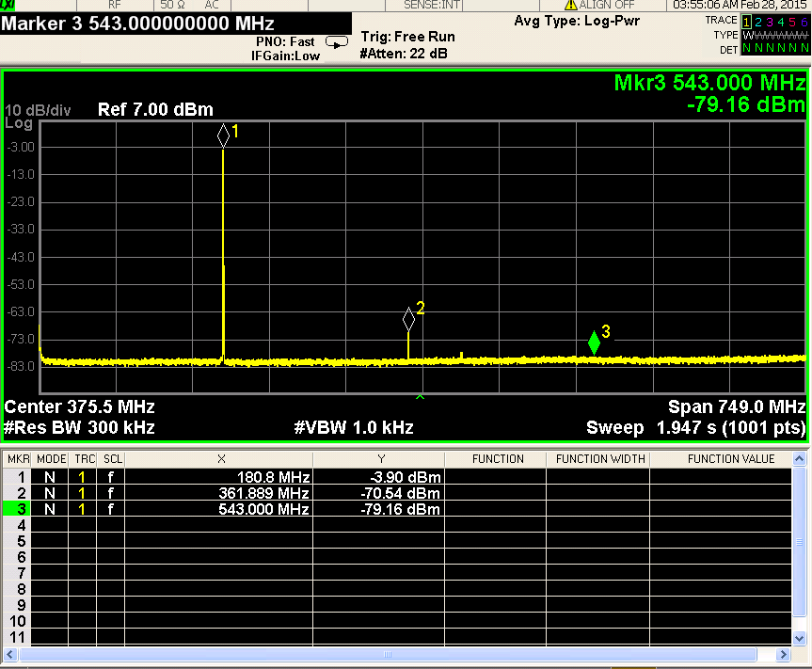The width and height of the screenshot is (812, 669).
Task: Select marker 2 diamond on the trace
Action: [408, 319]
